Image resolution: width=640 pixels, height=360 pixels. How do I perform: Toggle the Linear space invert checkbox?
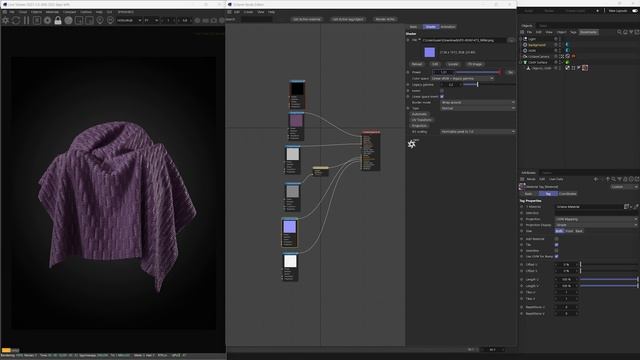(442, 97)
